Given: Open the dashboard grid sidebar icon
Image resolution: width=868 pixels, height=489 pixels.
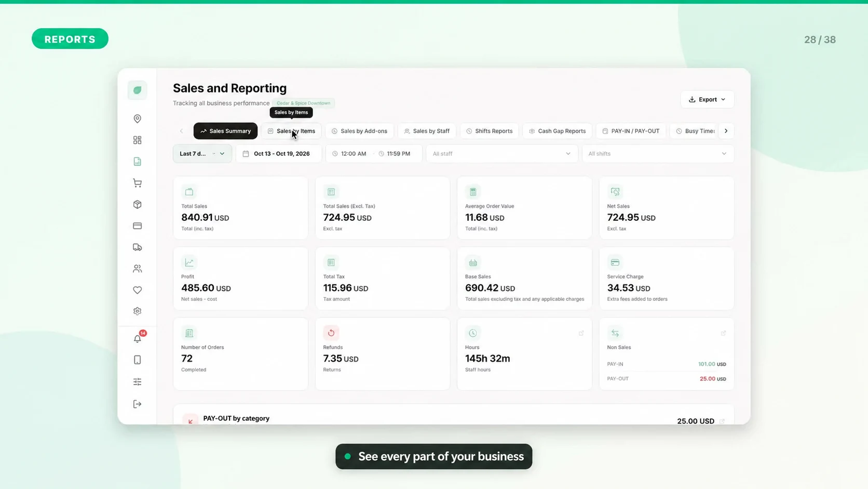Looking at the screenshot, I should [137, 140].
